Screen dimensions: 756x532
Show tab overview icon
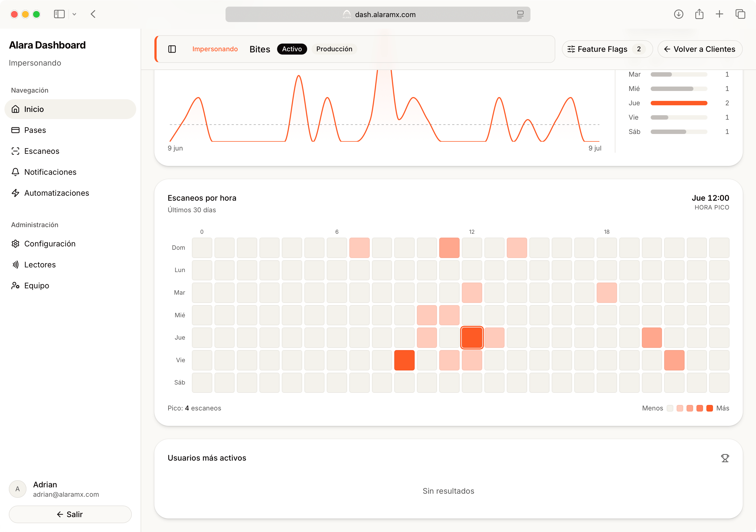[740, 14]
